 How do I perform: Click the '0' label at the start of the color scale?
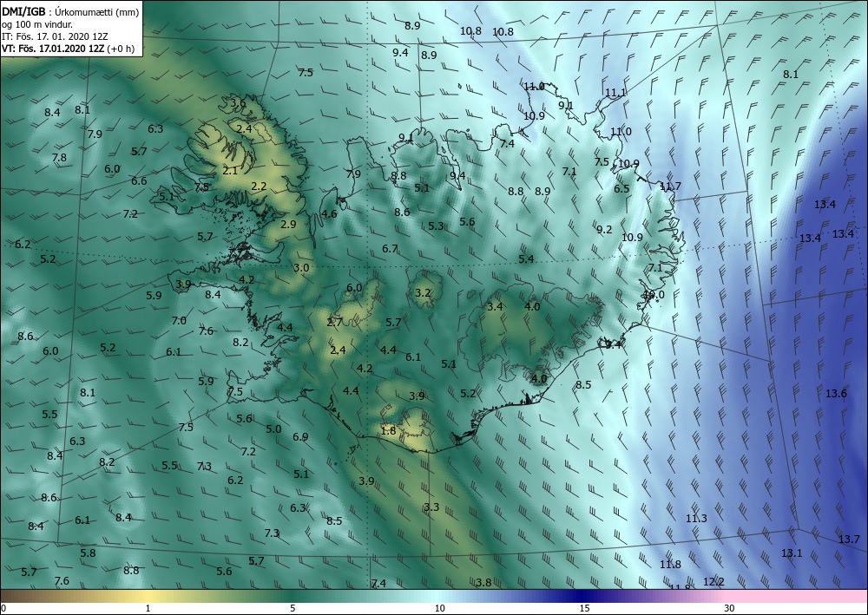point(3,608)
